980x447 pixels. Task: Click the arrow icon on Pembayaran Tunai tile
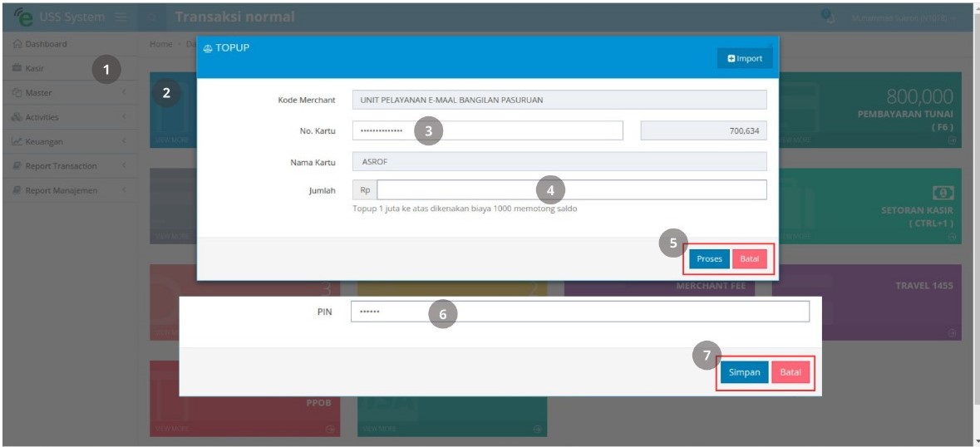[952, 140]
